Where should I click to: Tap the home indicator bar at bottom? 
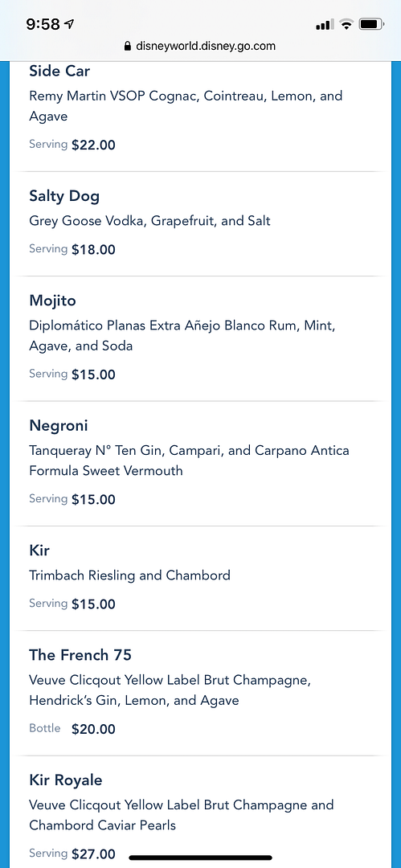click(x=201, y=858)
